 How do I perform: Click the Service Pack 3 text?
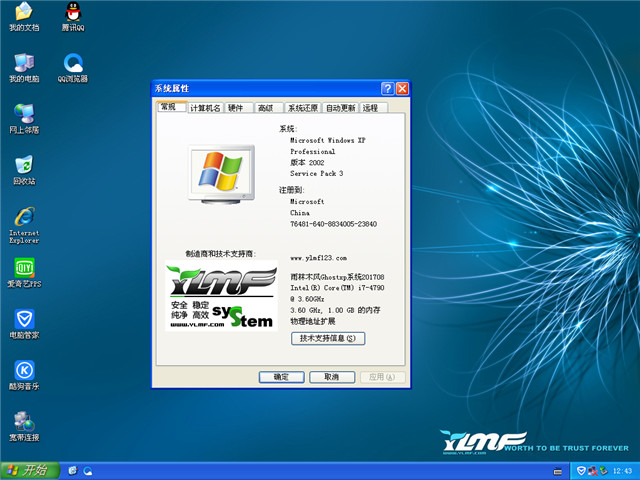[x=317, y=173]
